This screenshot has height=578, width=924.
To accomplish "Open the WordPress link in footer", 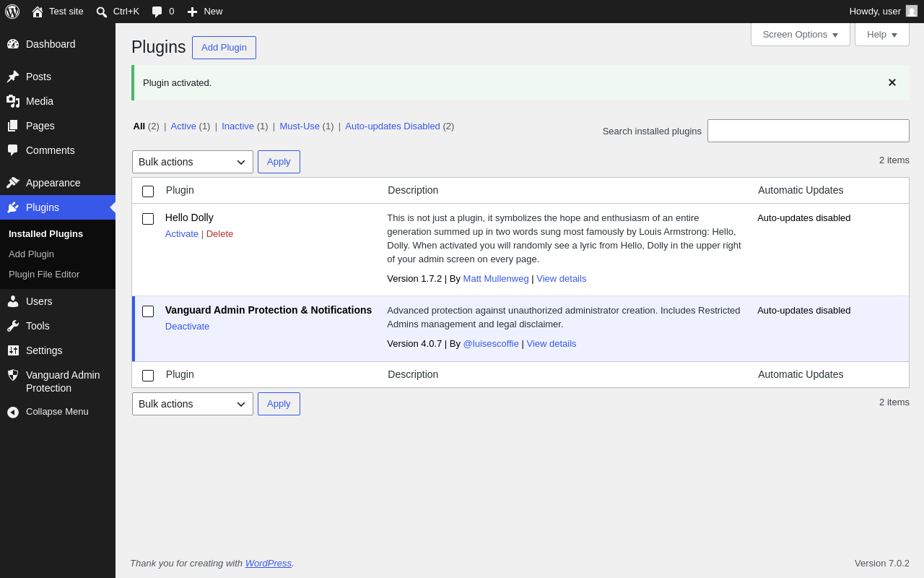I will pos(269,564).
